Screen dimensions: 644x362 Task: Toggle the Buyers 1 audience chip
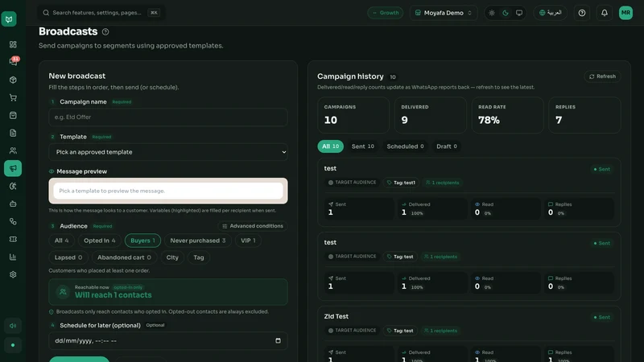(142, 241)
